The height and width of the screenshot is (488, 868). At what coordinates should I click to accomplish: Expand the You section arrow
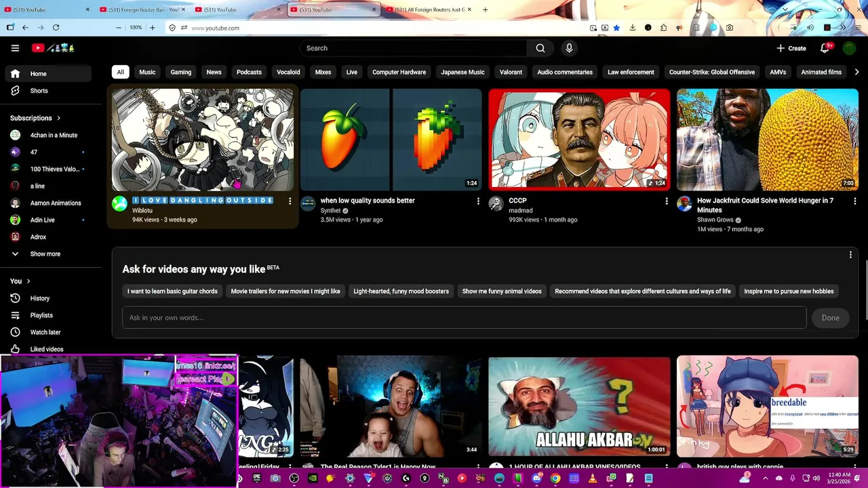coord(28,281)
